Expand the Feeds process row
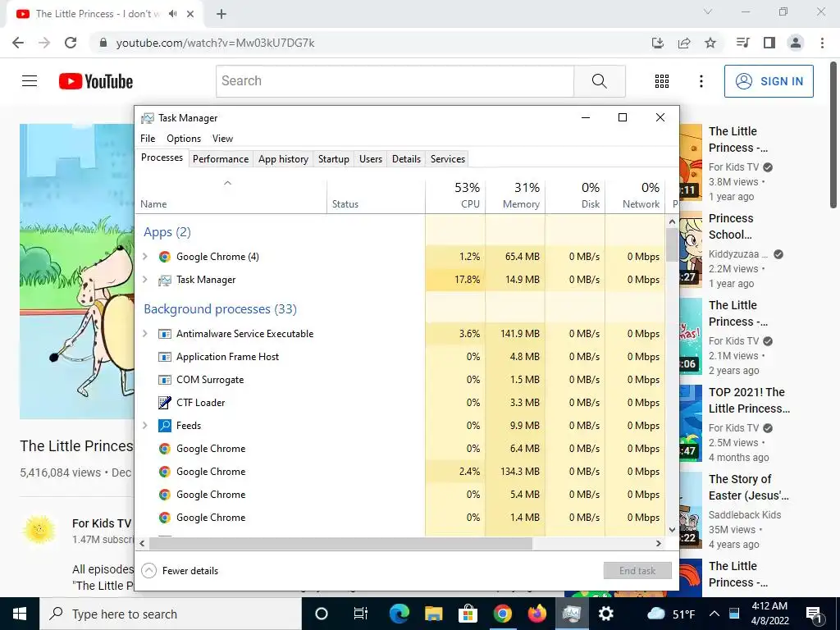The image size is (840, 630). point(144,426)
